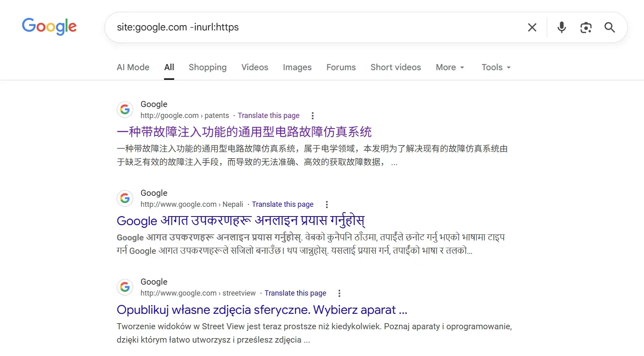
Task: Translate this page for the Nepali result
Action: pyautogui.click(x=283, y=204)
